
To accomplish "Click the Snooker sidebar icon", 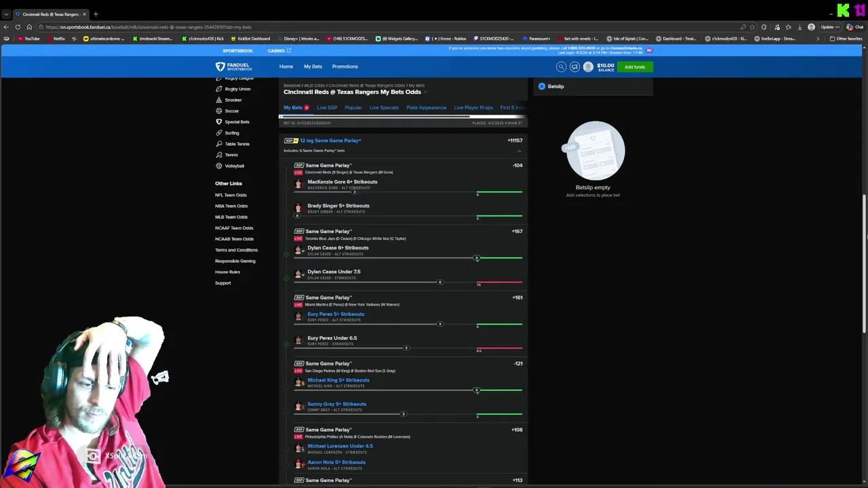I will tap(219, 100).
